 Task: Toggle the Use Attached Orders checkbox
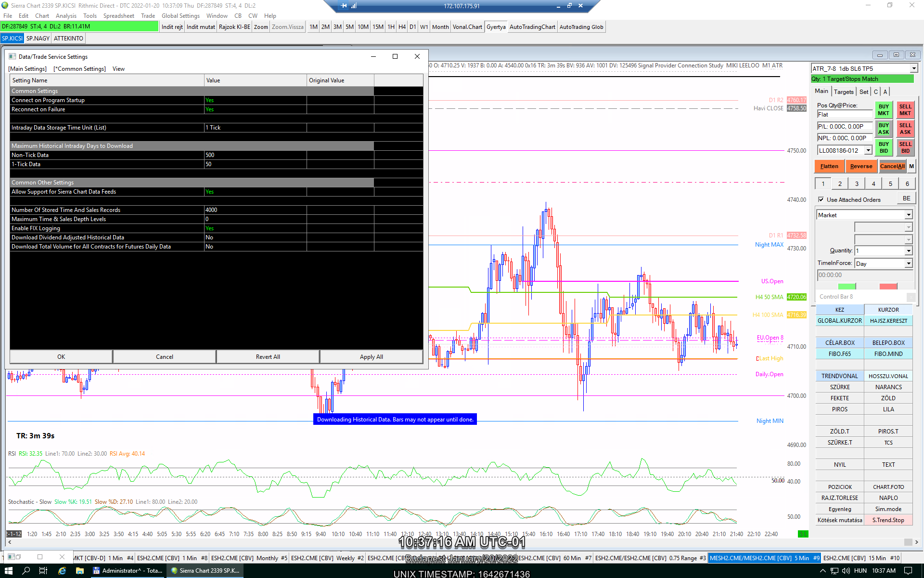pos(821,199)
